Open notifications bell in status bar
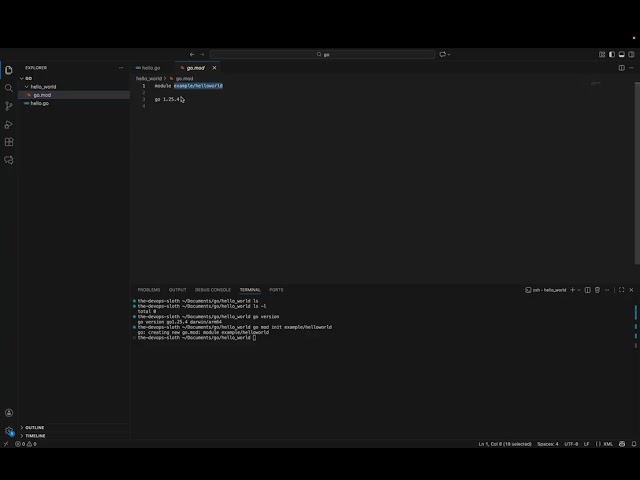The height and width of the screenshot is (480, 640). (634, 444)
